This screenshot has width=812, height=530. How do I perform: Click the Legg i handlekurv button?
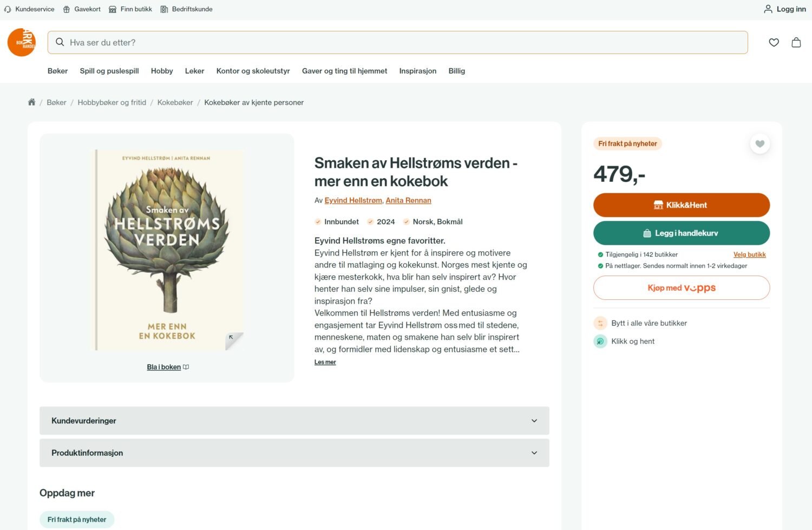pyautogui.click(x=681, y=233)
